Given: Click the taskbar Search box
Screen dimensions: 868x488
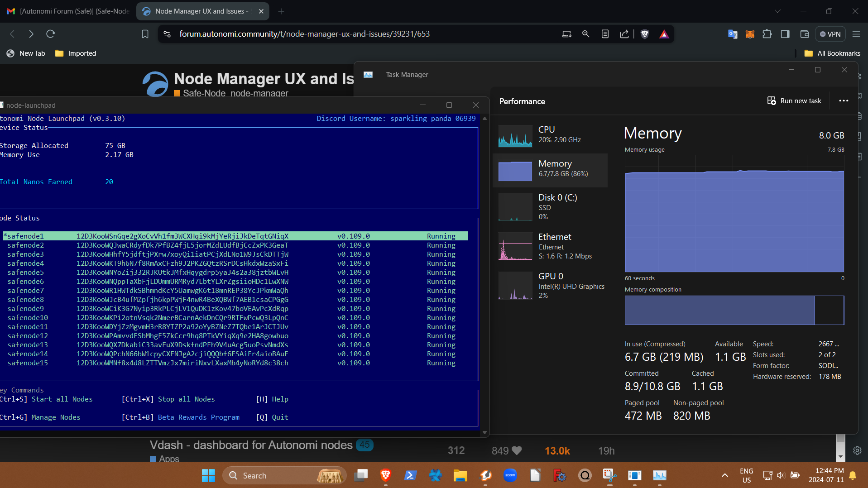Looking at the screenshot, I should pos(284,475).
